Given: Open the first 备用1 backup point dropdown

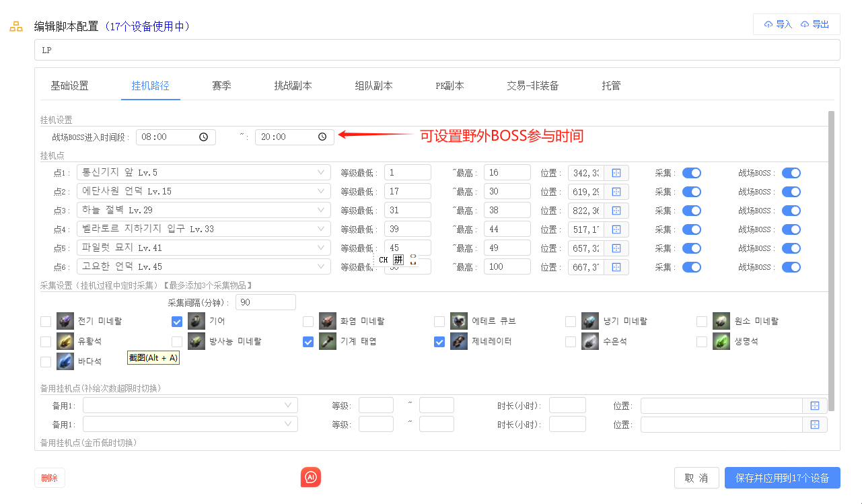Looking at the screenshot, I should 190,406.
